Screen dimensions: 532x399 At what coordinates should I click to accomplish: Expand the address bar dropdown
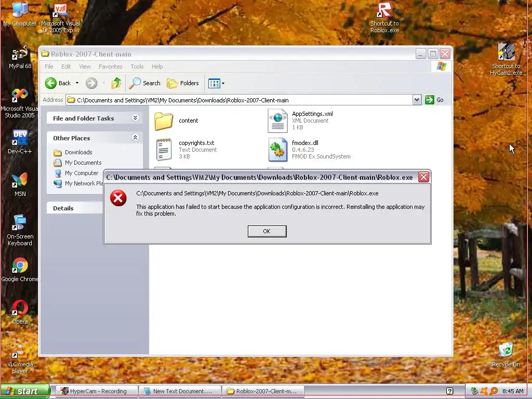click(417, 100)
